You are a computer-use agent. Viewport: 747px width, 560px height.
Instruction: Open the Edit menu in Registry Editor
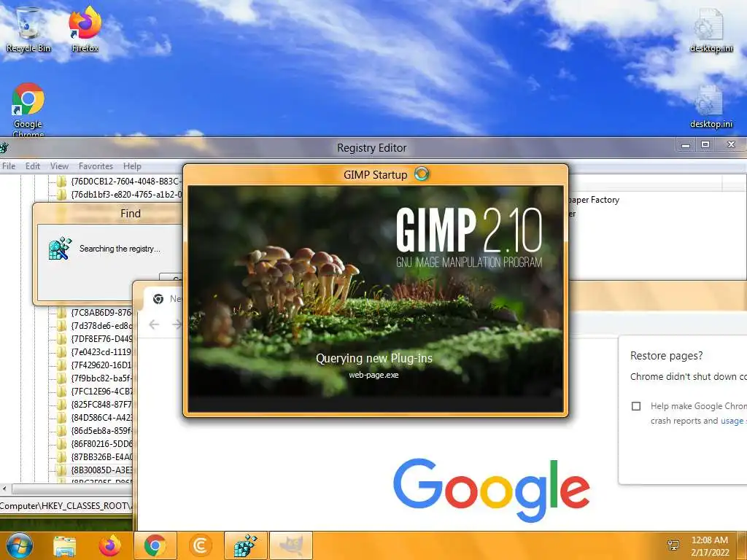coord(32,166)
